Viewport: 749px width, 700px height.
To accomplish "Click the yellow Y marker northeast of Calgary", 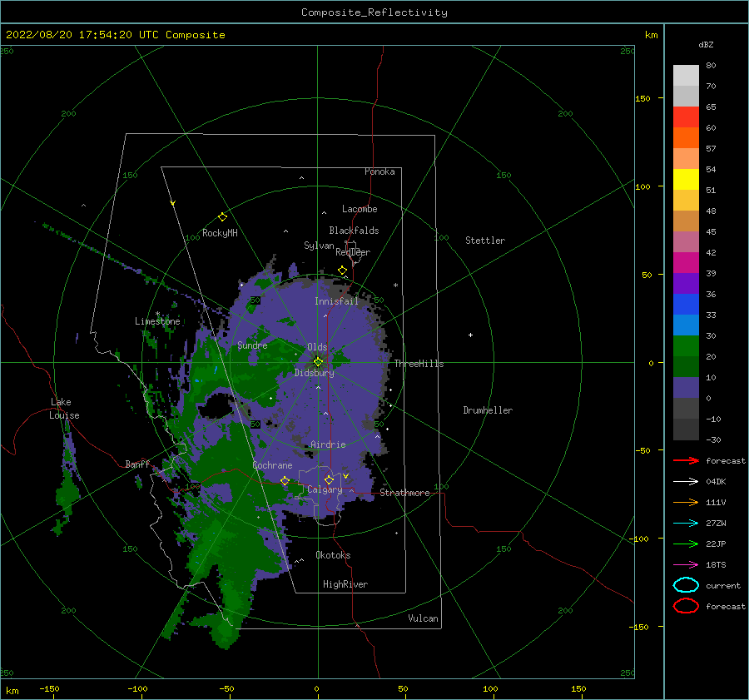I will (345, 476).
